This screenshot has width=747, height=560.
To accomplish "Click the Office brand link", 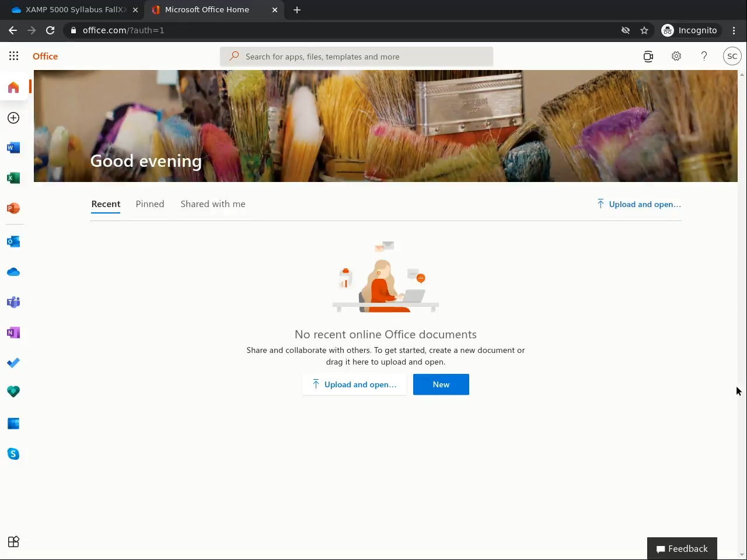I will [45, 57].
